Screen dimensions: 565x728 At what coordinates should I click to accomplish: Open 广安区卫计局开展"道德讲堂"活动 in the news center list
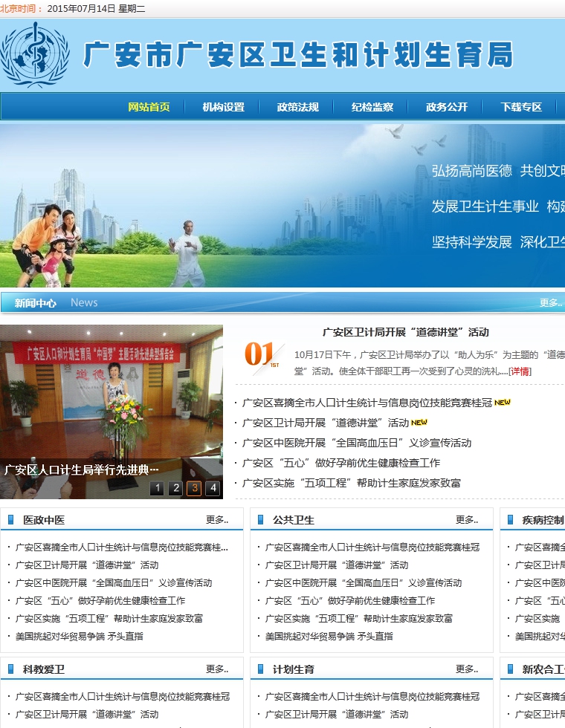coord(326,423)
